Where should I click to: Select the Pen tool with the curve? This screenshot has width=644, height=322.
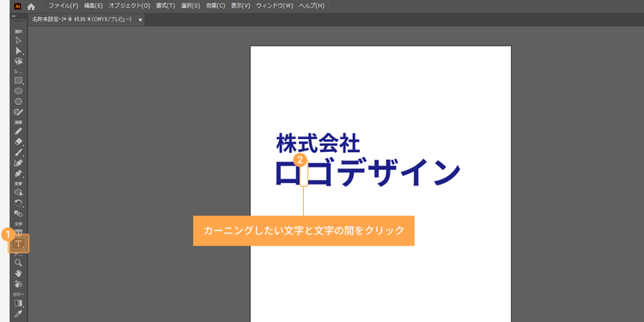[18, 163]
